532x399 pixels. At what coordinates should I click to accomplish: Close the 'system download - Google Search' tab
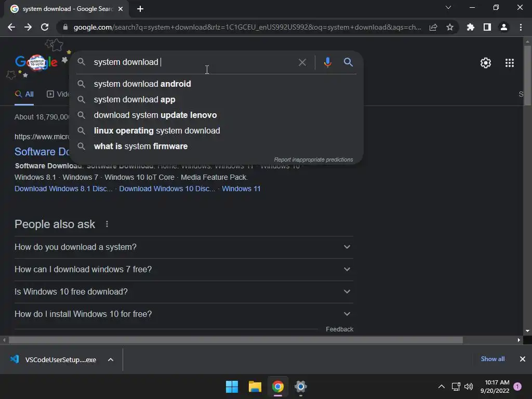(121, 9)
